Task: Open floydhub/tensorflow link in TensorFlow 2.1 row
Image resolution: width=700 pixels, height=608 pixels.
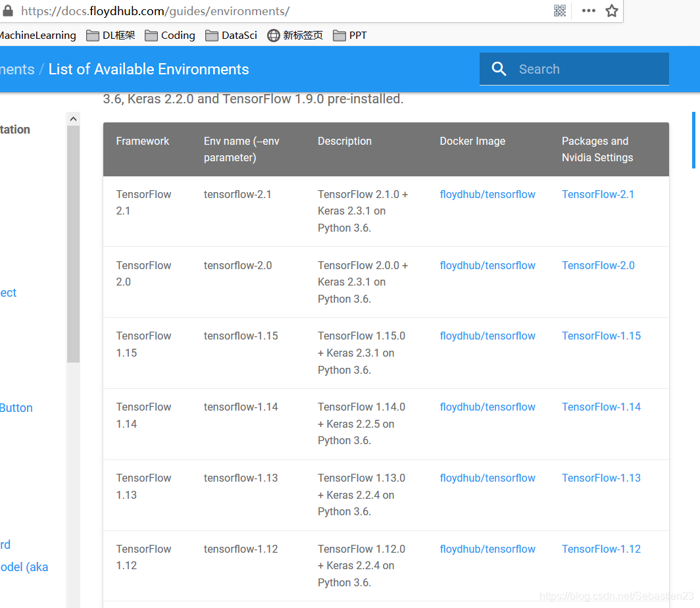Action: [488, 195]
